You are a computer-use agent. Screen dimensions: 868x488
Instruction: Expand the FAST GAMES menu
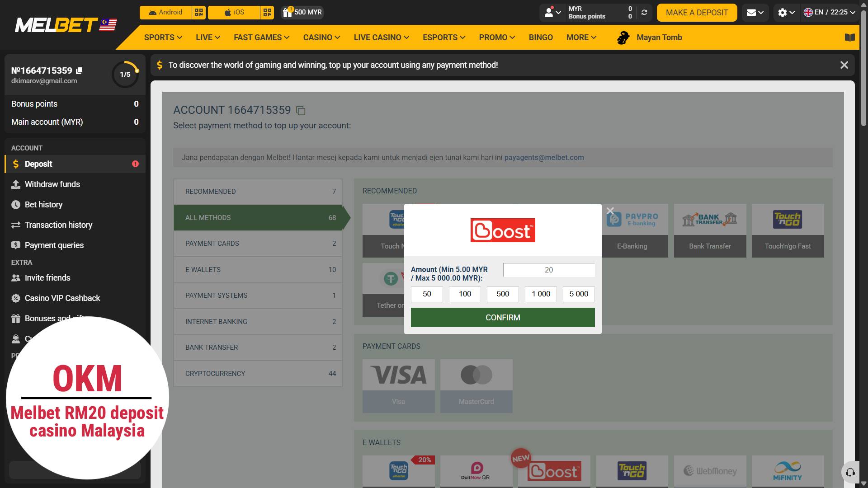[x=261, y=38]
